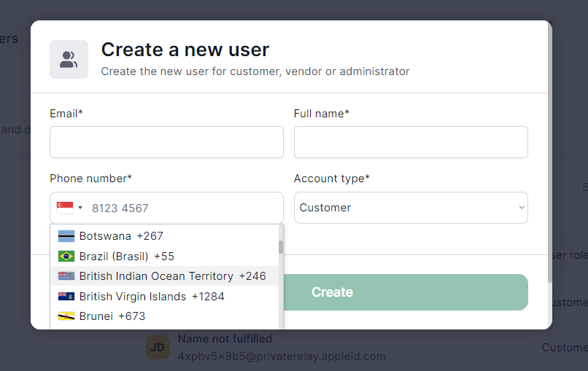Screen dimensions: 588x371
Task: Choose Brazil (Brasil) +55 option
Action: [127, 257]
